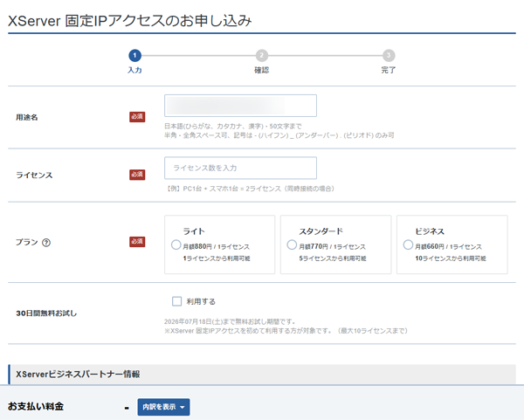Click the 必須 badge beside プラン
The width and height of the screenshot is (524, 420).
137,242
